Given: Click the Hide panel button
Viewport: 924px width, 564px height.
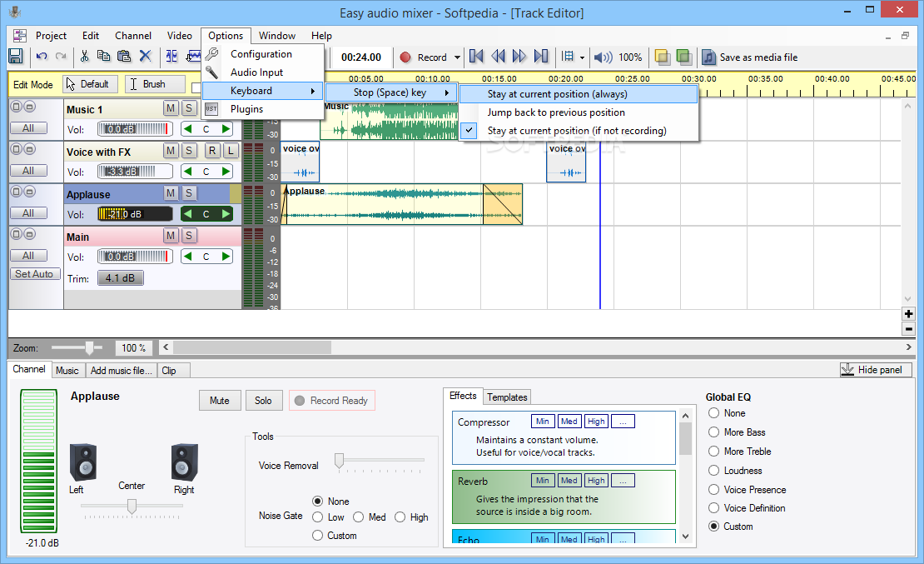Looking at the screenshot, I should pyautogui.click(x=876, y=370).
